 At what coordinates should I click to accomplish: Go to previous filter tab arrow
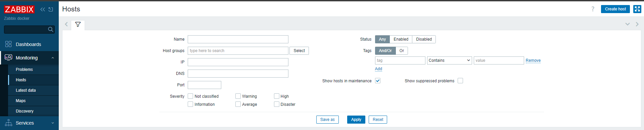click(66, 24)
